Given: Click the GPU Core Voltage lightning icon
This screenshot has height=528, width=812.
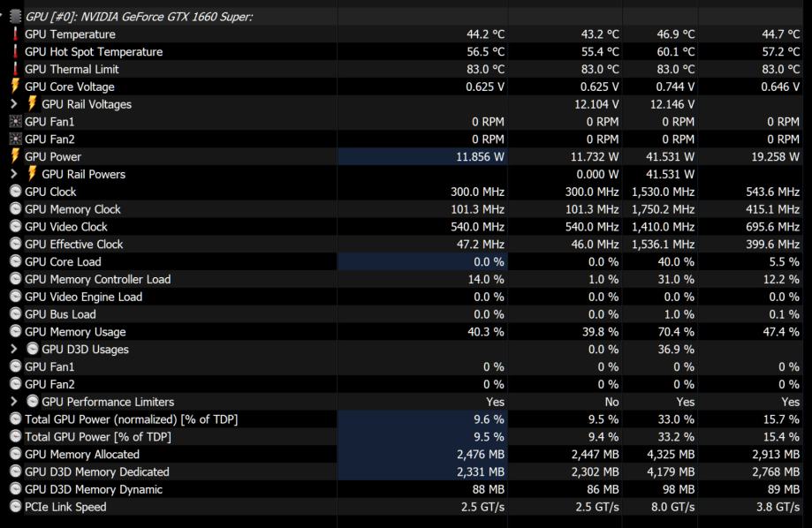Looking at the screenshot, I should pos(15,87).
